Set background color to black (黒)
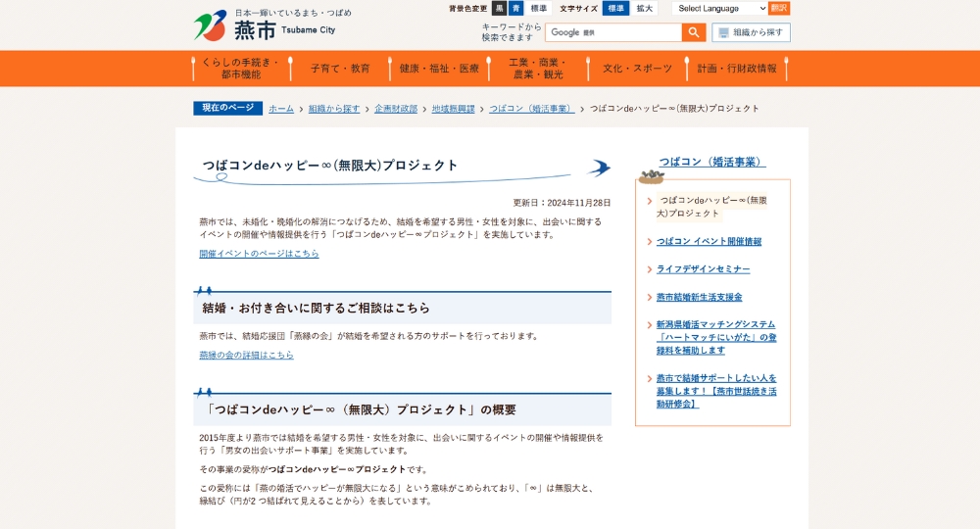This screenshot has height=529, width=980. click(499, 8)
